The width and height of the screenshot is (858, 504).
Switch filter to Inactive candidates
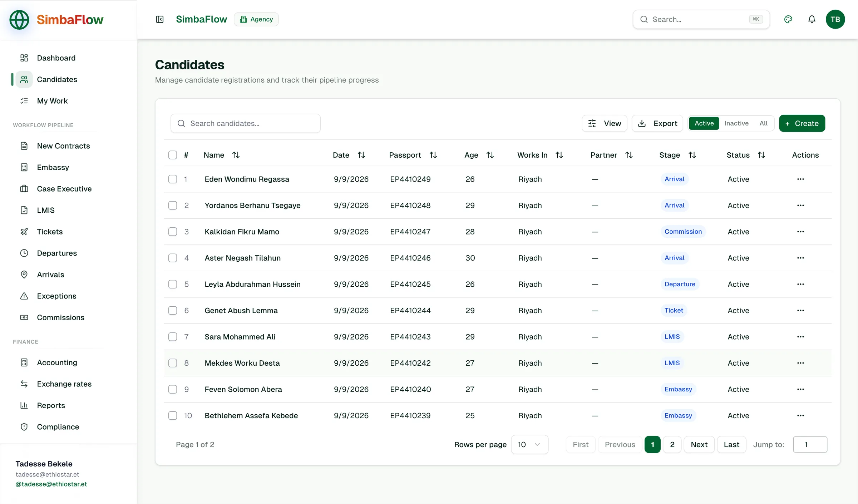tap(736, 123)
